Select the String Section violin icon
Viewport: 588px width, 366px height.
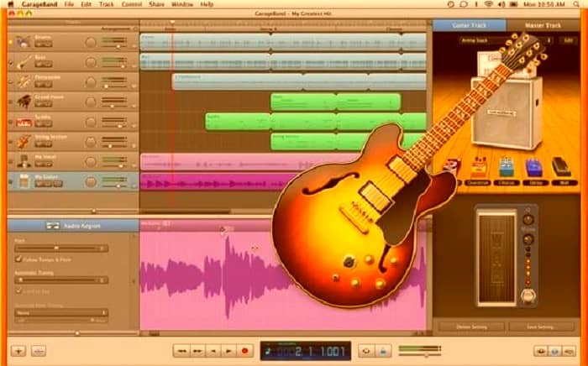pos(24,142)
